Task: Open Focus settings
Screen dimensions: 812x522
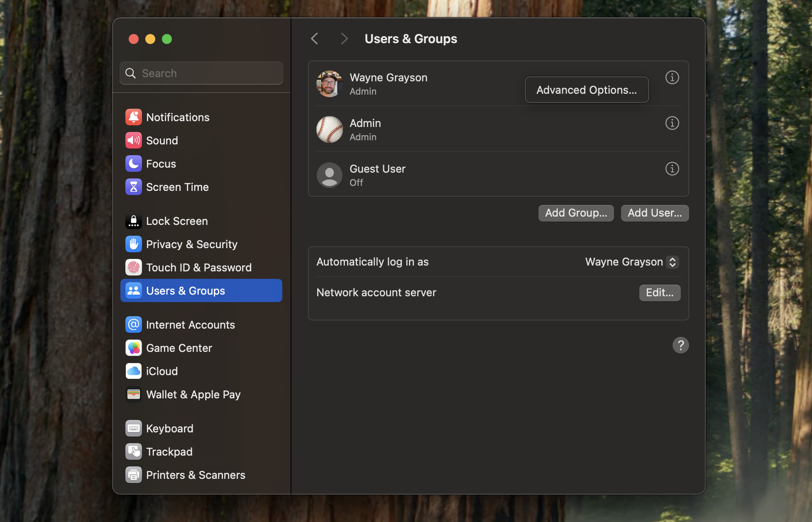Action: pos(161,163)
